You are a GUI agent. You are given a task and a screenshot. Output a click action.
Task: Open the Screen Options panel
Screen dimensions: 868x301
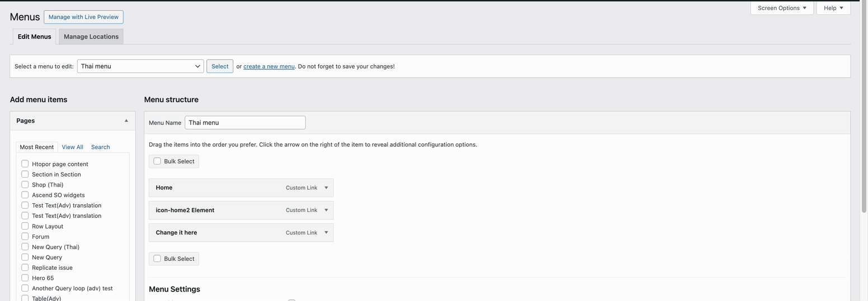click(781, 8)
